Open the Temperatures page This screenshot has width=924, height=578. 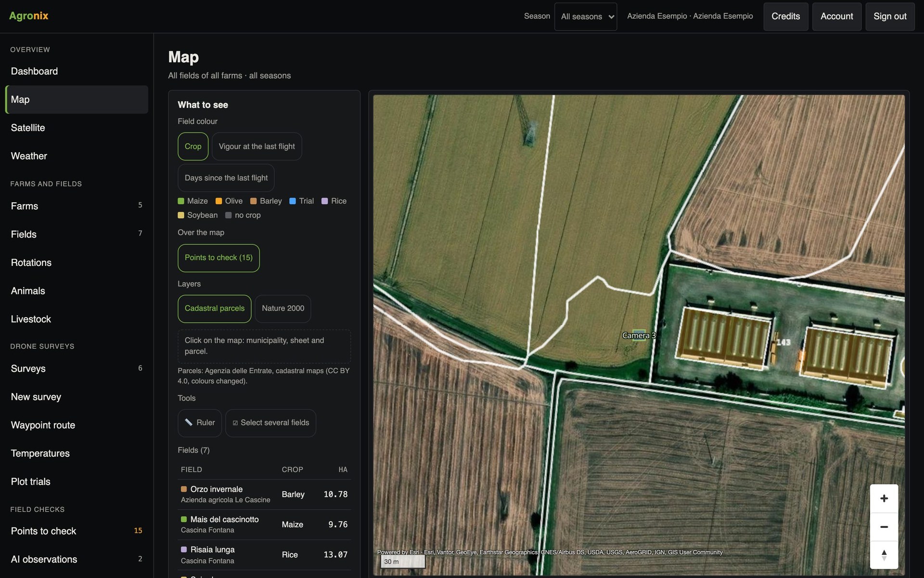[77, 453]
